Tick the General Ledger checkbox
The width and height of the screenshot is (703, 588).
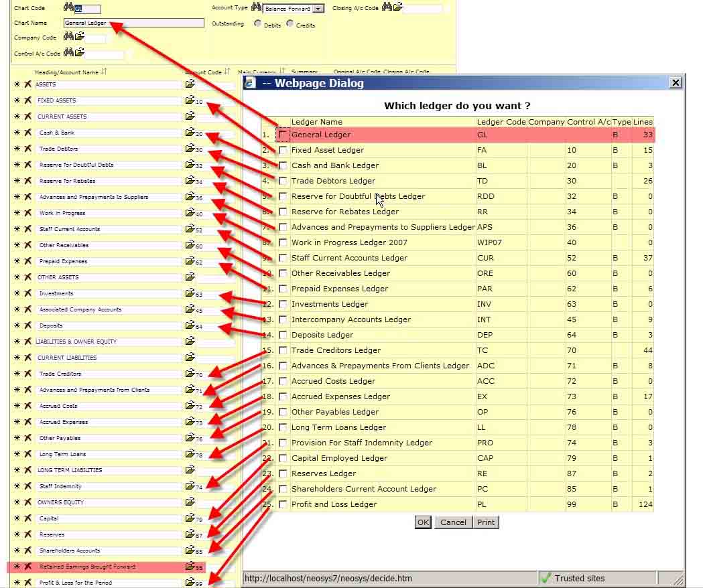[x=283, y=135]
